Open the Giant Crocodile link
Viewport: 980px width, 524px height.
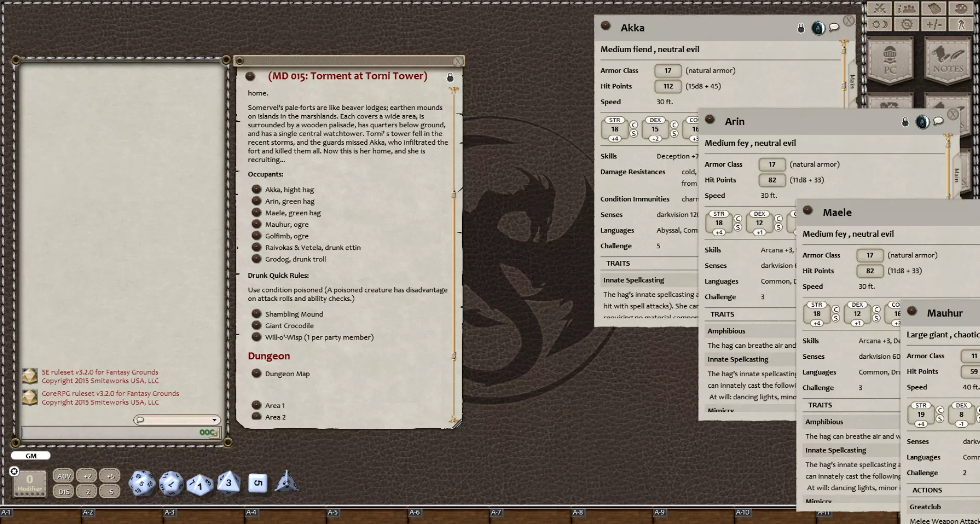coord(257,325)
